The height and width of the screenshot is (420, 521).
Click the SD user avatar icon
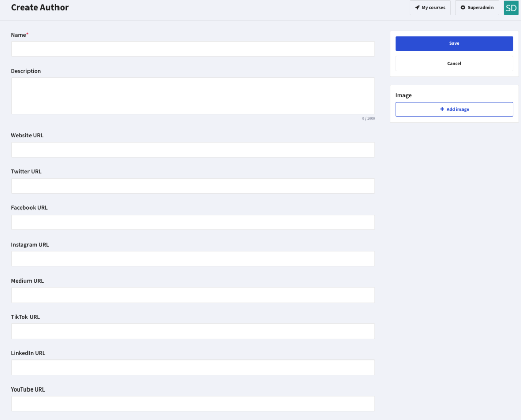511,7
